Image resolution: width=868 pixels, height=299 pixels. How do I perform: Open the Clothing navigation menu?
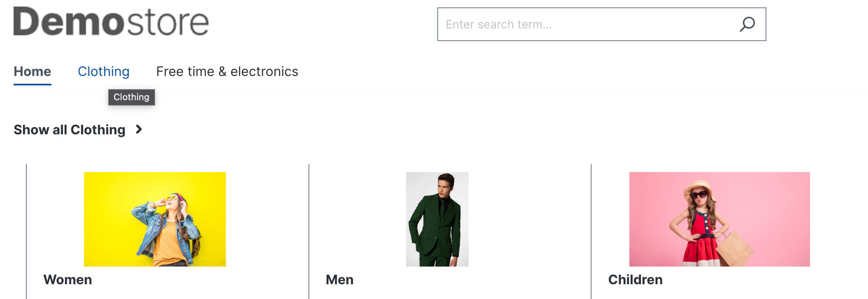click(104, 71)
